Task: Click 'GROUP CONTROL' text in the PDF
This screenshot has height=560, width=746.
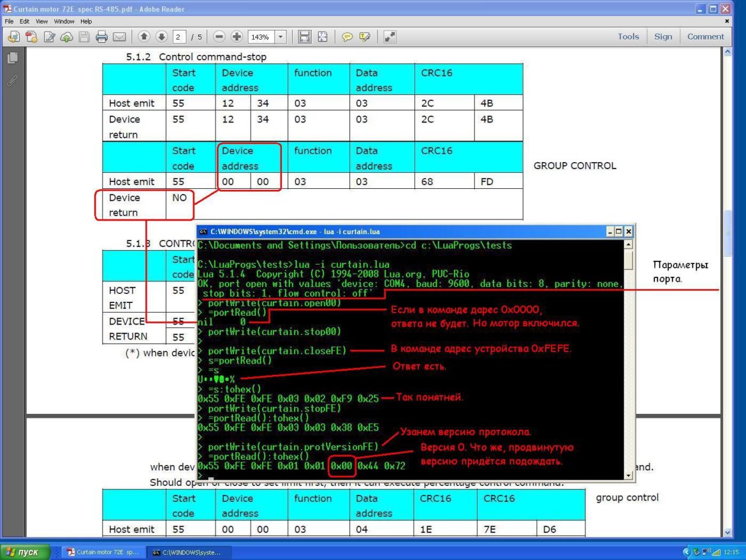Action: pyautogui.click(x=574, y=166)
